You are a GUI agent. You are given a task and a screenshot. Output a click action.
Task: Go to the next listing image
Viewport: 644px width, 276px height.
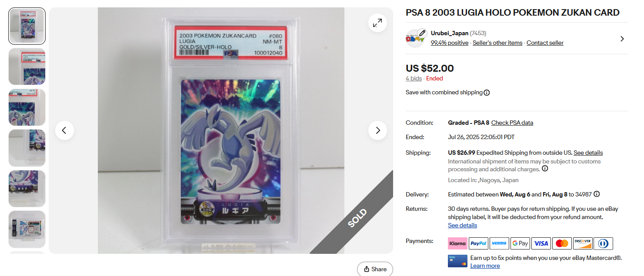tap(377, 130)
